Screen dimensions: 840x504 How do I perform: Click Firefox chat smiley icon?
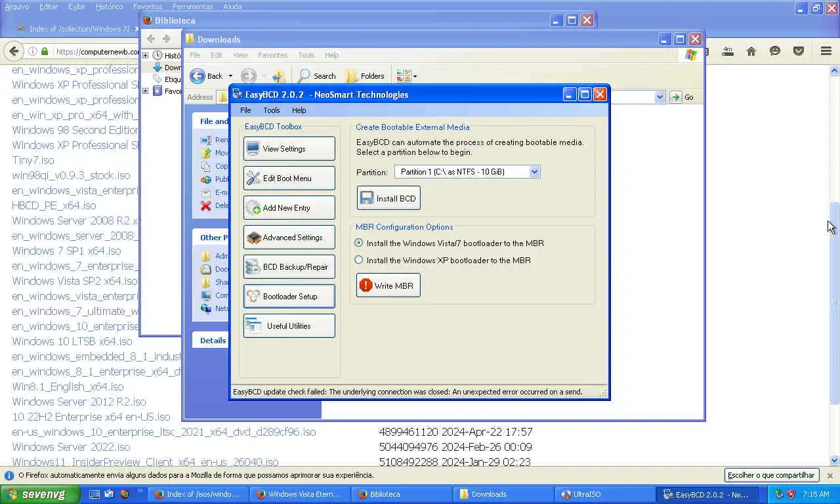pos(775,51)
